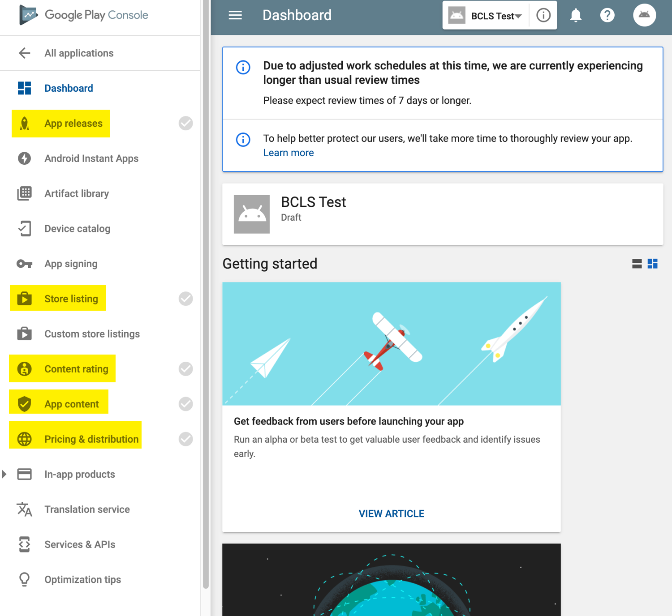Image resolution: width=672 pixels, height=616 pixels.
Task: Click the notifications bell icon
Action: [576, 15]
